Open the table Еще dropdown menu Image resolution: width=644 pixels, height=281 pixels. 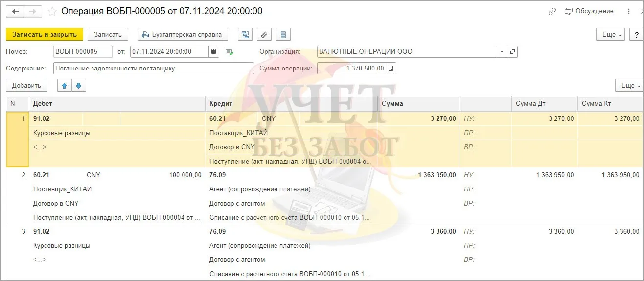[629, 86]
